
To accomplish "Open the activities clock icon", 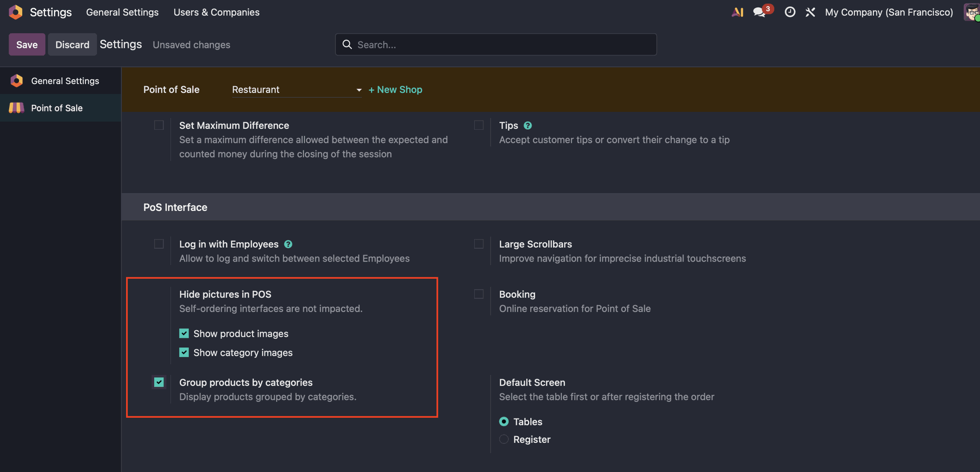I will pos(790,12).
